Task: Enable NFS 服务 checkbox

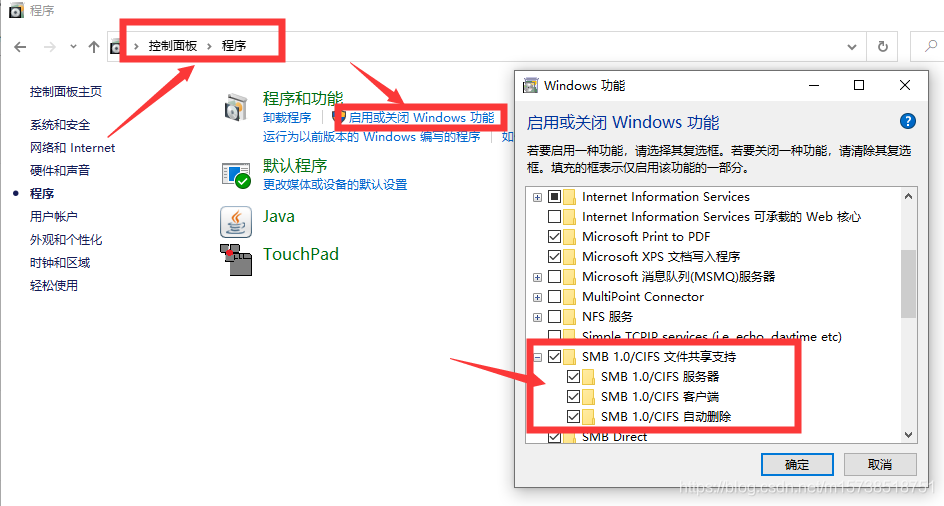Action: [x=554, y=316]
